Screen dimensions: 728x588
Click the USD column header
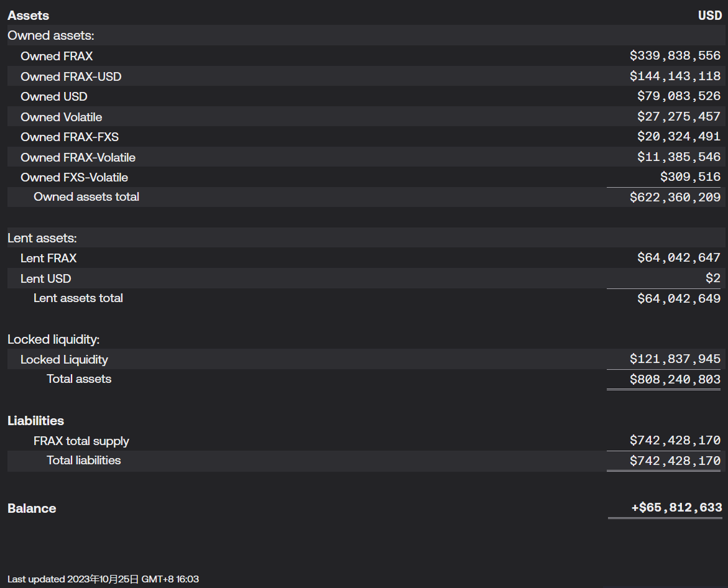[x=709, y=16]
